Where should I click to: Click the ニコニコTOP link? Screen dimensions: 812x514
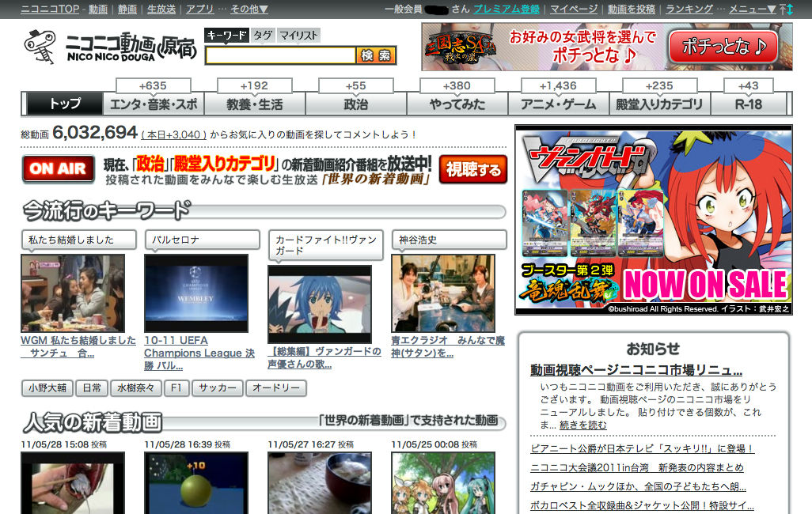50,9
